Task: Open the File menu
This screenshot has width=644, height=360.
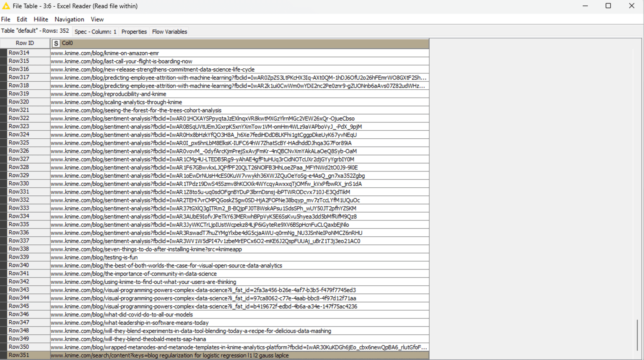Action: 6,19
